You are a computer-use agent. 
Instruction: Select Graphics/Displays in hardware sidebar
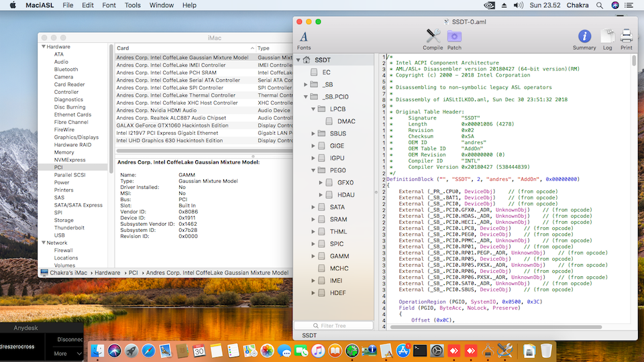[76, 137]
